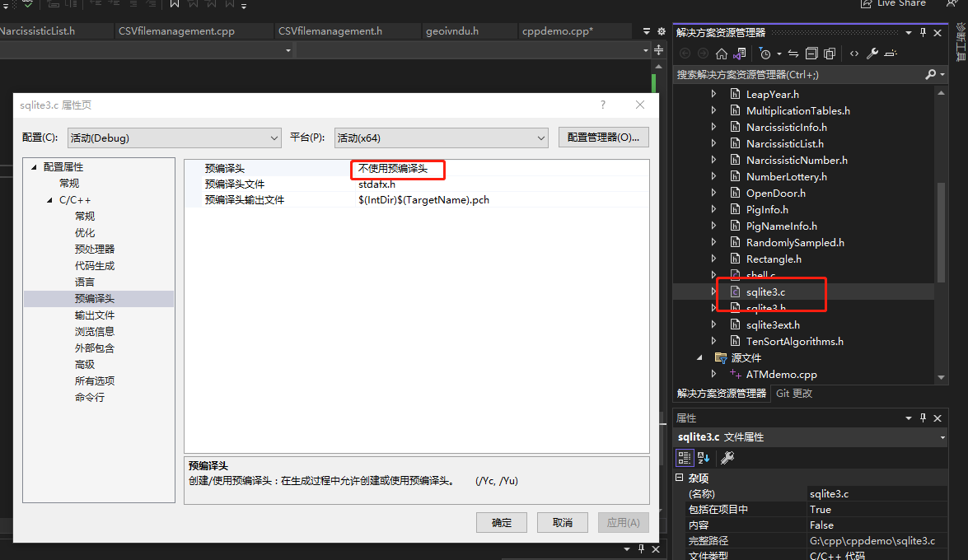Click Home icon in Solution Explorer toolbar
Image resolution: width=968 pixels, height=560 pixels.
pos(721,54)
